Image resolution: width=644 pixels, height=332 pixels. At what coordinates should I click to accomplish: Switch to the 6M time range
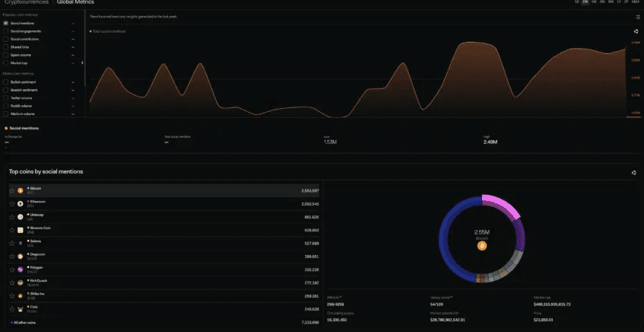pos(611,2)
